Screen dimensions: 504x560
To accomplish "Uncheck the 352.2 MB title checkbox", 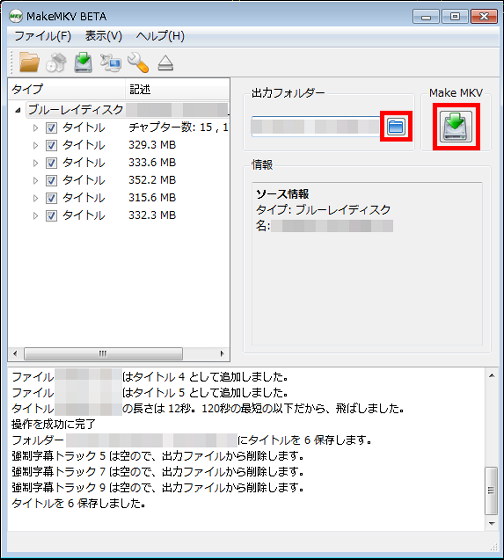I will pos(51,180).
